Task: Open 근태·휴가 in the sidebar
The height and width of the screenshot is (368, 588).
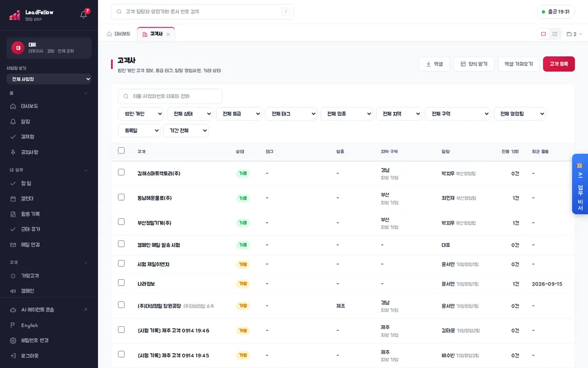Action: click(49, 229)
